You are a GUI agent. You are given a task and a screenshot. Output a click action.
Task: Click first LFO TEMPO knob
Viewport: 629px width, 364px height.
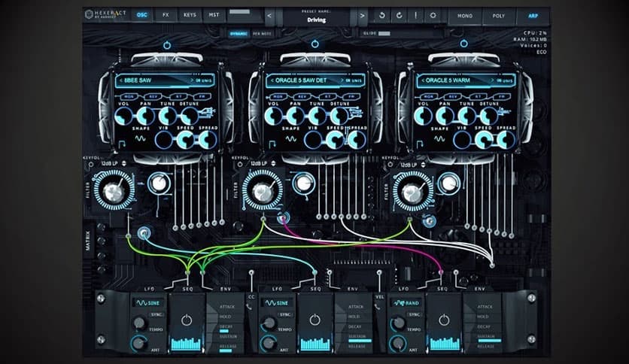140,323
